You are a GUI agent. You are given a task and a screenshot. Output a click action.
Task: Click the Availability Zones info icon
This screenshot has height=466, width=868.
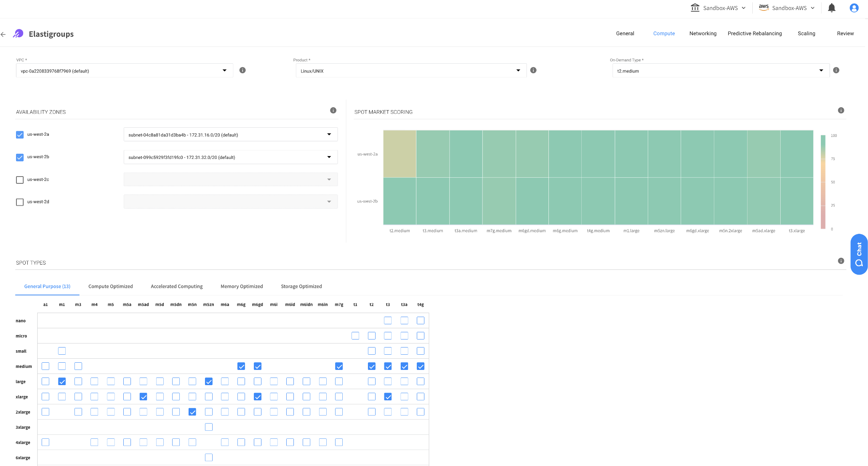[333, 110]
